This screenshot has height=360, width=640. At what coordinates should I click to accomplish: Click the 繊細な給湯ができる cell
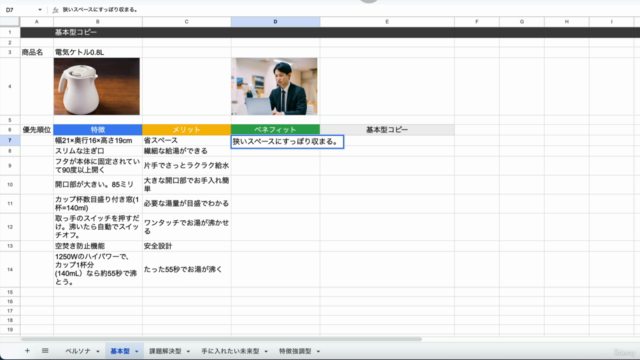point(187,151)
